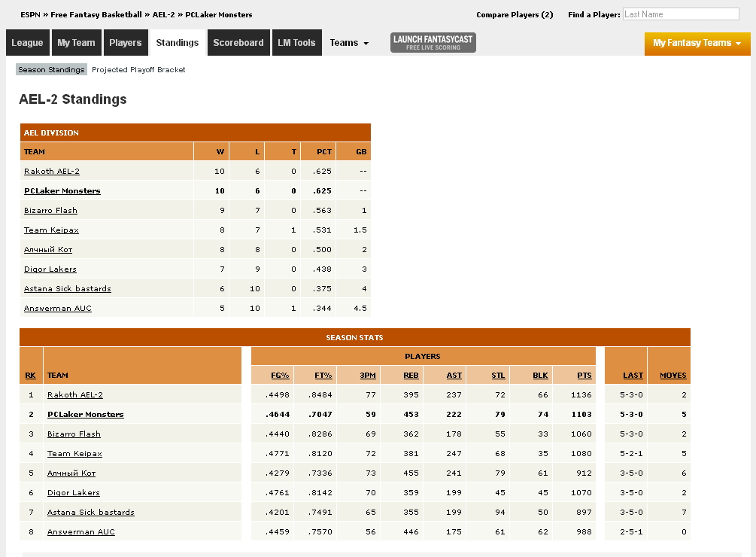Sort season stats by STL
Screen dimensions: 756x557
[498, 375]
